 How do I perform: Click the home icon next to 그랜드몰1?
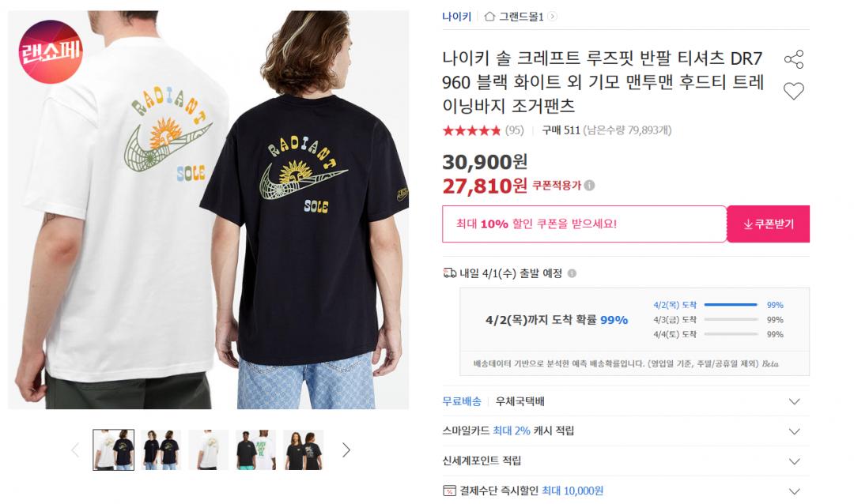point(489,15)
